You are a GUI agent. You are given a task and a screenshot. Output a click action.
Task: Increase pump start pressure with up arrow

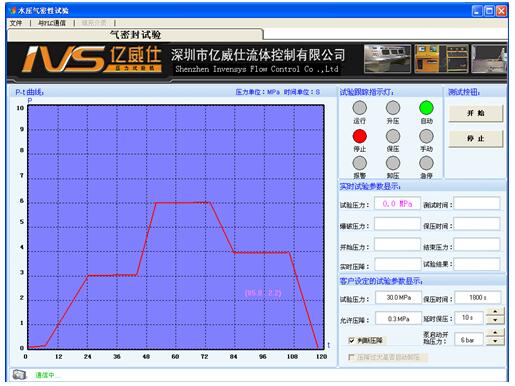(495, 332)
